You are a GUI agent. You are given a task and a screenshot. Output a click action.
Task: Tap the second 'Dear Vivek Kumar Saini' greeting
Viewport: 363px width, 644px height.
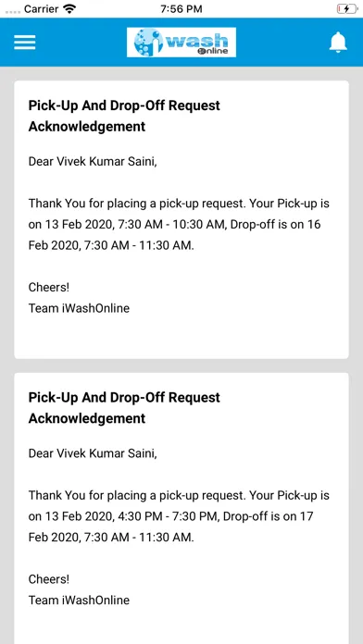pos(93,453)
